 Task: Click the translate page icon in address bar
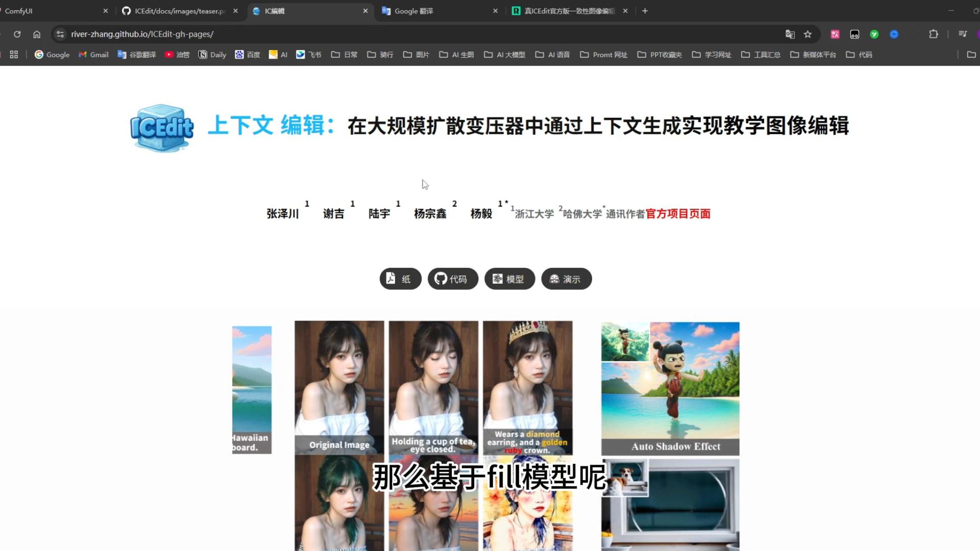pyautogui.click(x=790, y=34)
